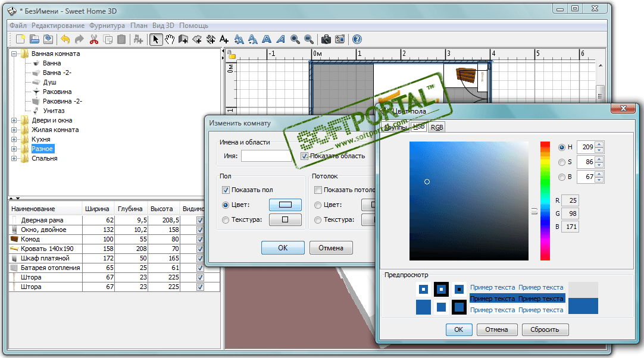
Task: Select the ceiling 'Цвет' radio button
Action: [317, 205]
